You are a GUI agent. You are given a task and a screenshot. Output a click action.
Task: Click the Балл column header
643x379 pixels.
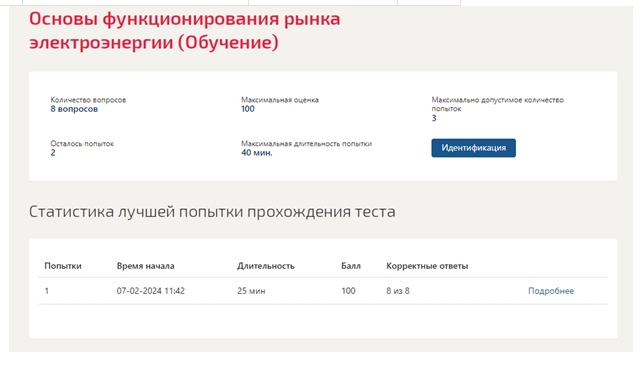351,266
